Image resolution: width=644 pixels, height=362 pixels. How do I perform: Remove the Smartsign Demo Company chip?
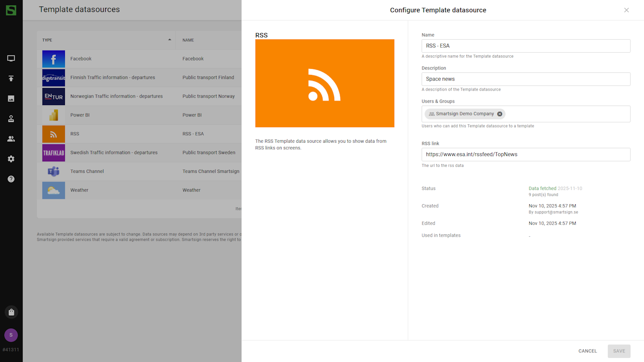coord(500,114)
